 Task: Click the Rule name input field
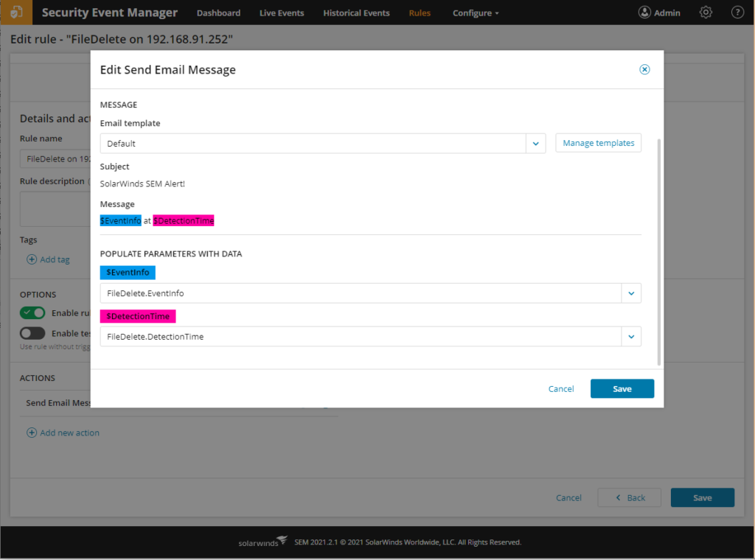point(55,158)
